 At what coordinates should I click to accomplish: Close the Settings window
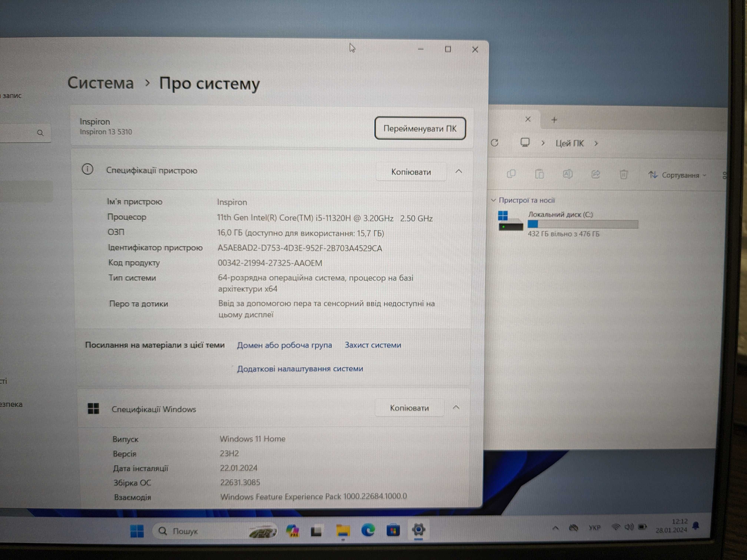tap(475, 50)
